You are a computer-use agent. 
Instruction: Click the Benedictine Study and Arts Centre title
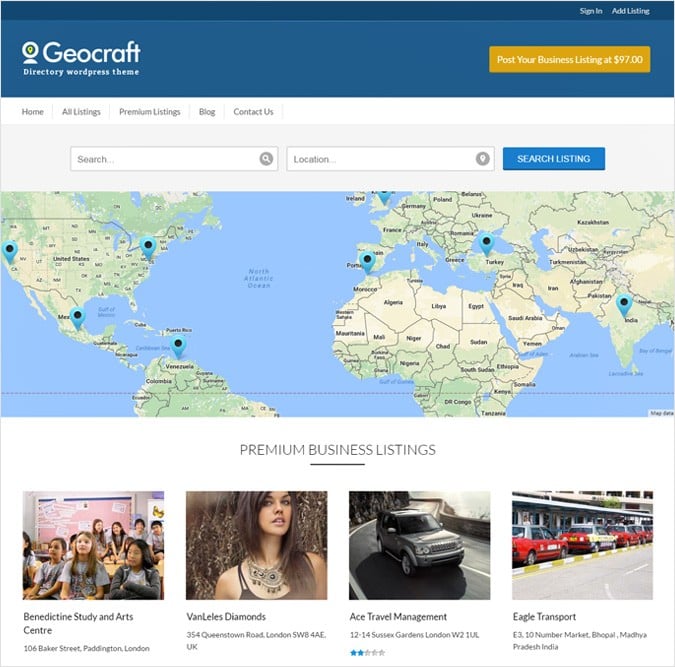point(78,623)
